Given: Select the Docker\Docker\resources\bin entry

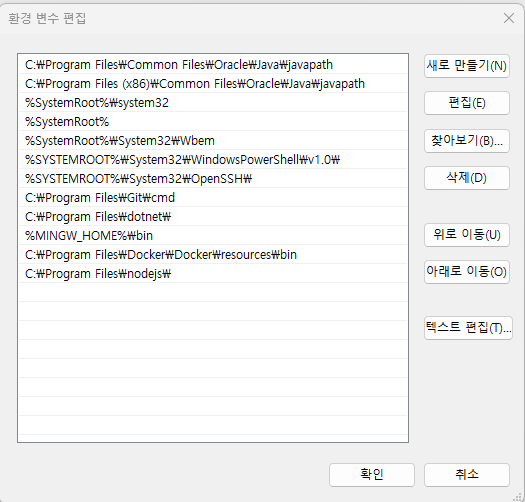Looking at the screenshot, I should pyautogui.click(x=213, y=255).
